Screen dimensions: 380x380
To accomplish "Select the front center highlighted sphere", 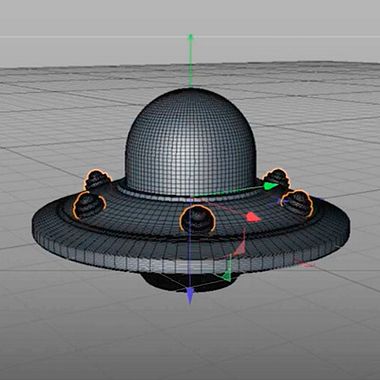I will (x=197, y=219).
